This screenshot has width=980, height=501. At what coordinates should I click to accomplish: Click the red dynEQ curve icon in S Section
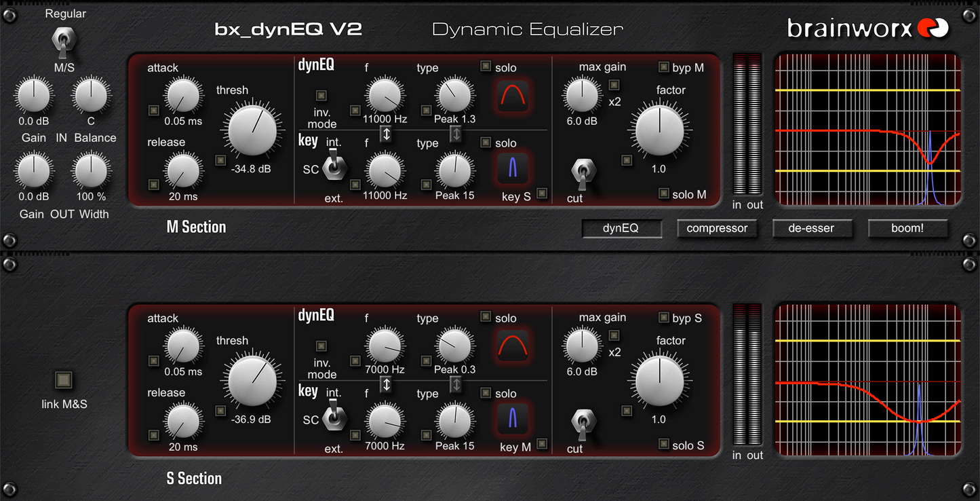coord(513,348)
